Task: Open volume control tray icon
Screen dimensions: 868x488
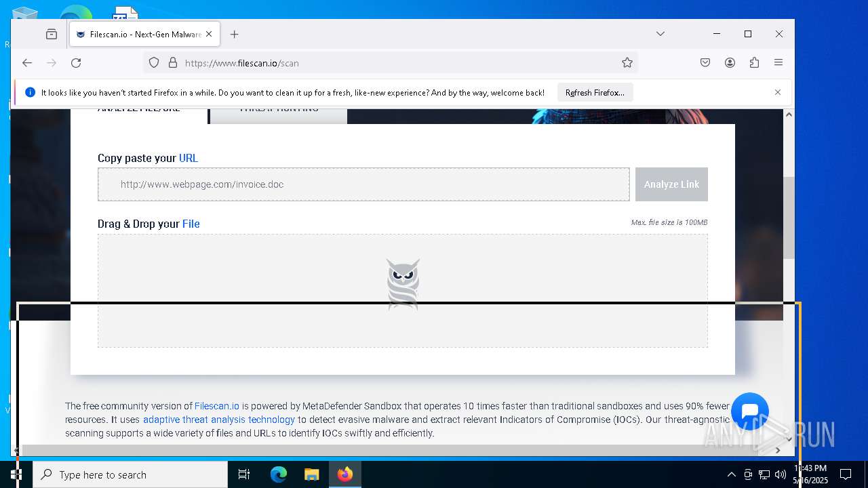Action: pyautogui.click(x=781, y=474)
